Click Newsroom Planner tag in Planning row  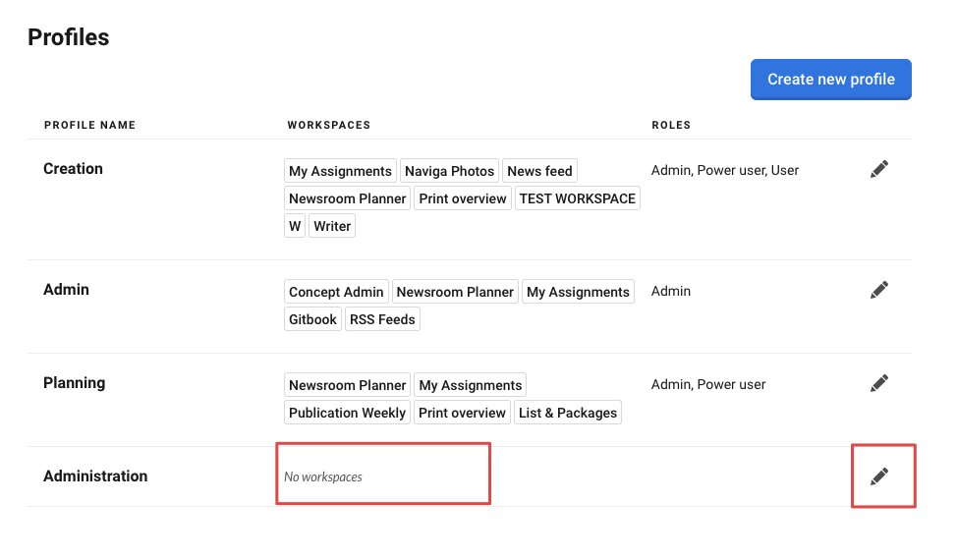pos(347,385)
